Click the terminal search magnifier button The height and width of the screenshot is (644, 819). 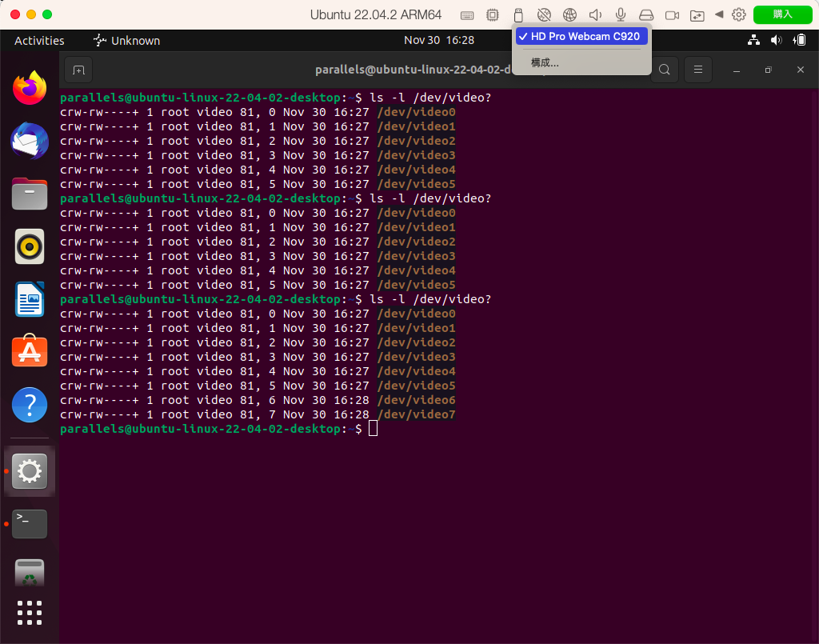665,70
